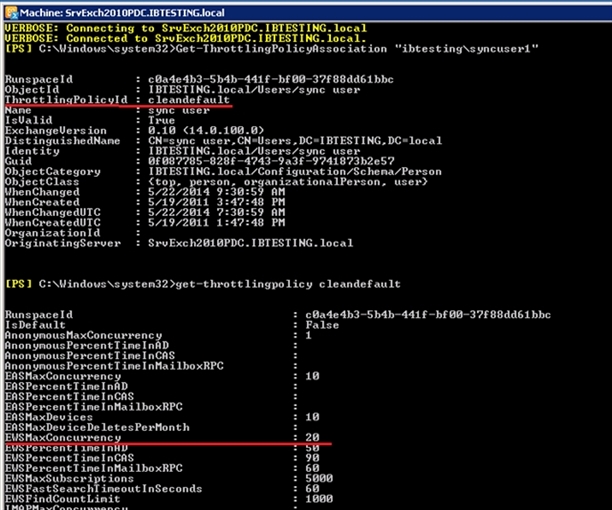612x510 pixels.
Task: Click the EASPercentTimeInAD label
Action: (66, 386)
